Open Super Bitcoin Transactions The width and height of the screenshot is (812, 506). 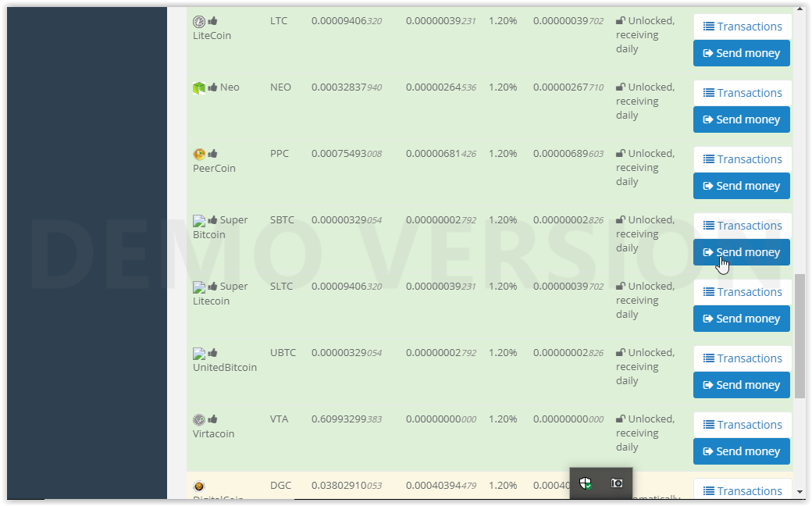(x=742, y=226)
